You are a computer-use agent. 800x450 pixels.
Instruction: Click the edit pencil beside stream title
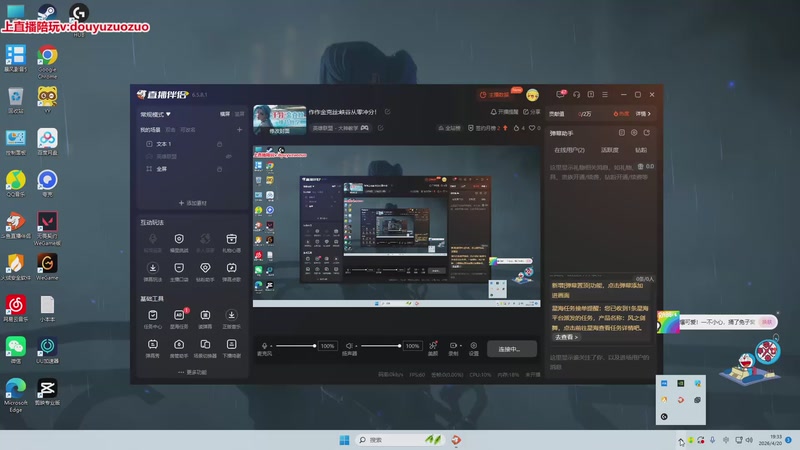388,112
